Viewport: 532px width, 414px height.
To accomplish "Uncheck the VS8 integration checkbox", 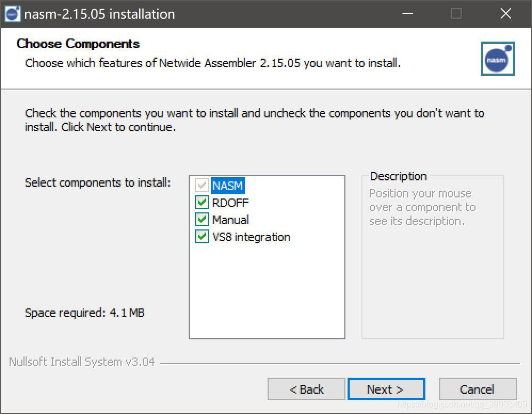I will point(201,236).
